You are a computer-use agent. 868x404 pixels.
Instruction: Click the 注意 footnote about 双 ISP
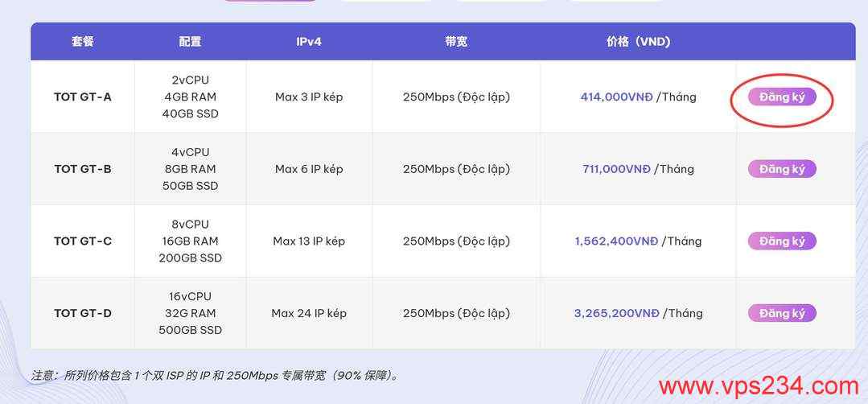coord(215,375)
